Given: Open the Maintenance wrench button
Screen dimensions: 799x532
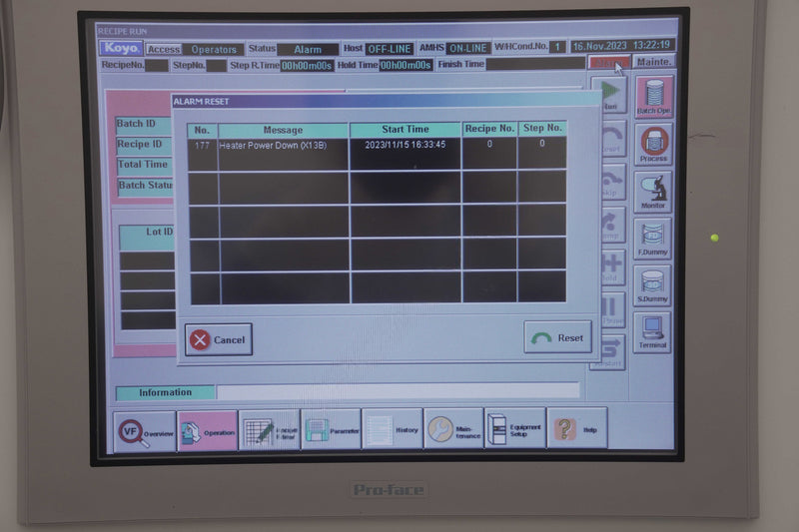Looking at the screenshot, I should pyautogui.click(x=453, y=430).
